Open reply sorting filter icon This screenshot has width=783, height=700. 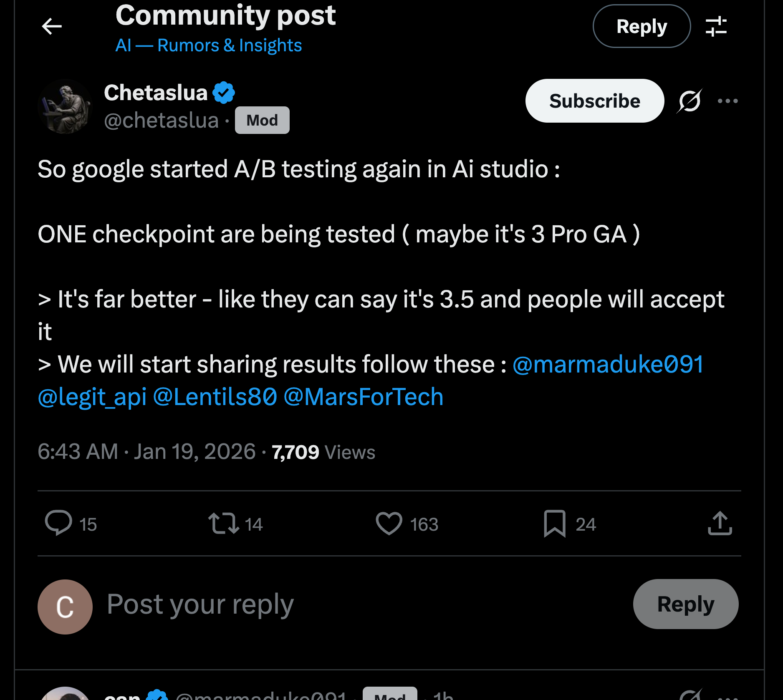click(x=716, y=26)
